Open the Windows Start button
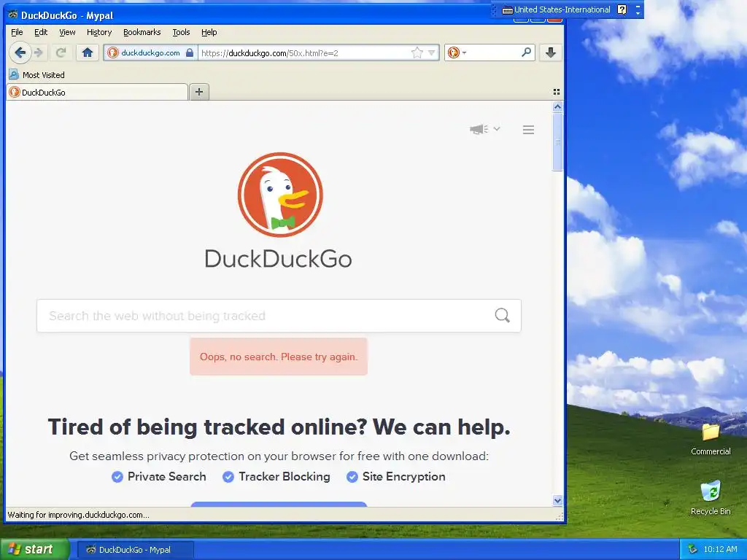 point(35,550)
